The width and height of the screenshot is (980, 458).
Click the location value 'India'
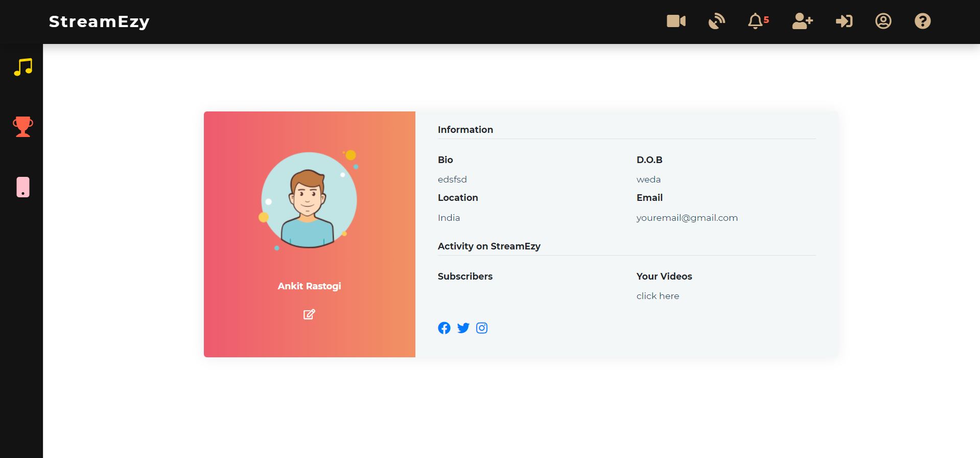point(449,218)
